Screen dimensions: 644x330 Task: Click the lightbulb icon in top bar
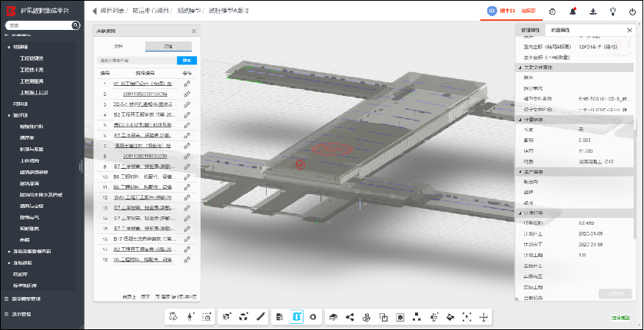(612, 12)
